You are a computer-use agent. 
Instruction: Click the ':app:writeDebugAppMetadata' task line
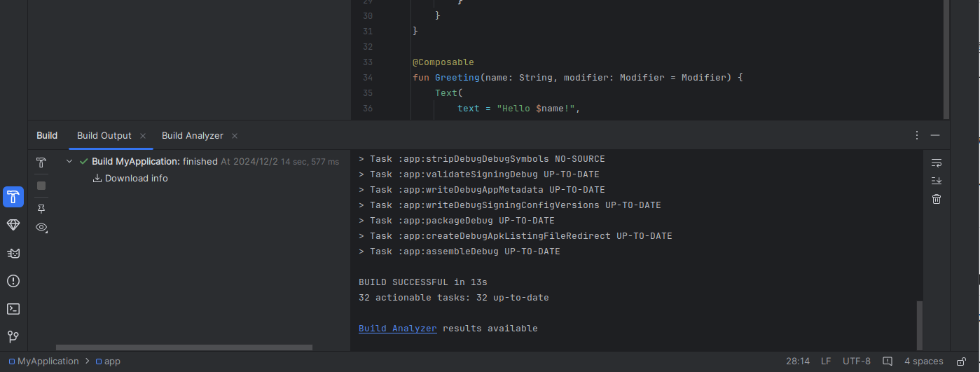point(482,190)
